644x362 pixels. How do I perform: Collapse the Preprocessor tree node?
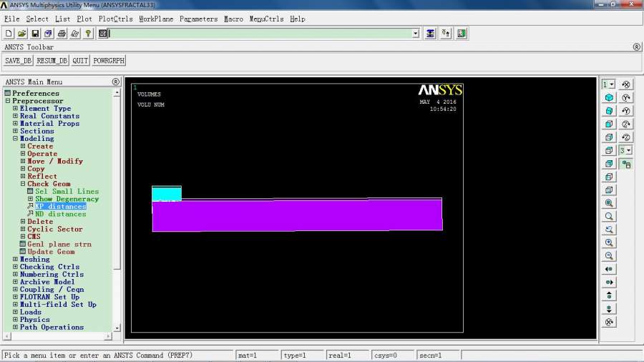coord(8,101)
